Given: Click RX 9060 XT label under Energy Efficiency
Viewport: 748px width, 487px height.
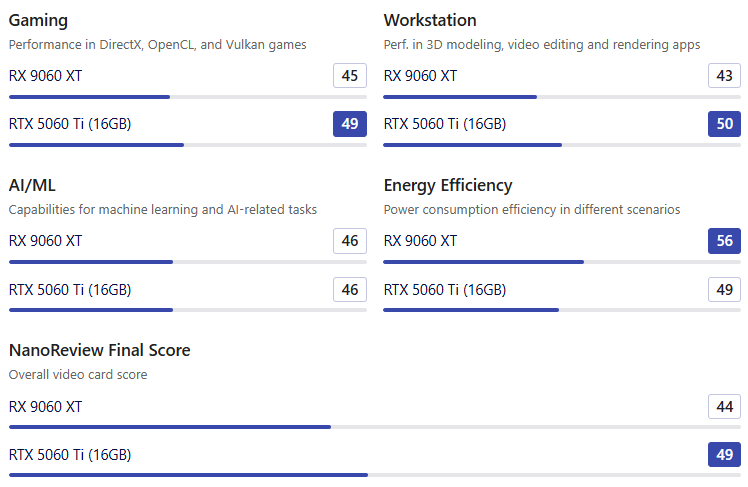Looking at the screenshot, I should [420, 241].
